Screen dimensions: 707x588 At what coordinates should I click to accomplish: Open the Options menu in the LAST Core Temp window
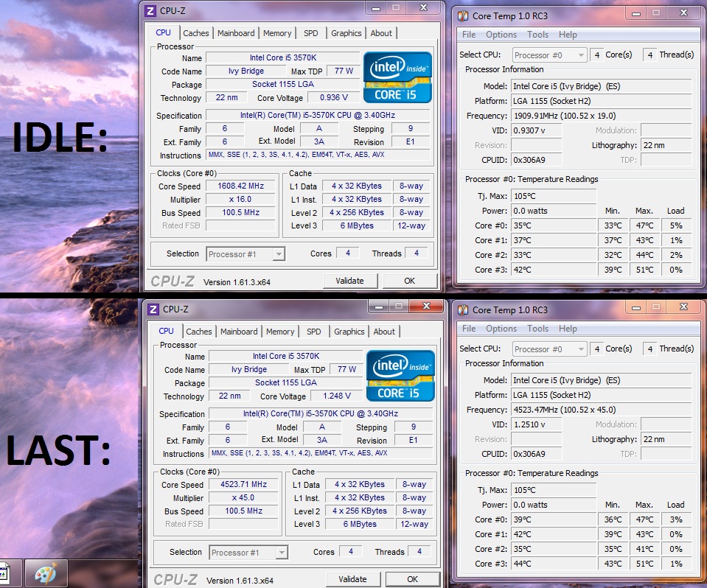click(x=501, y=329)
